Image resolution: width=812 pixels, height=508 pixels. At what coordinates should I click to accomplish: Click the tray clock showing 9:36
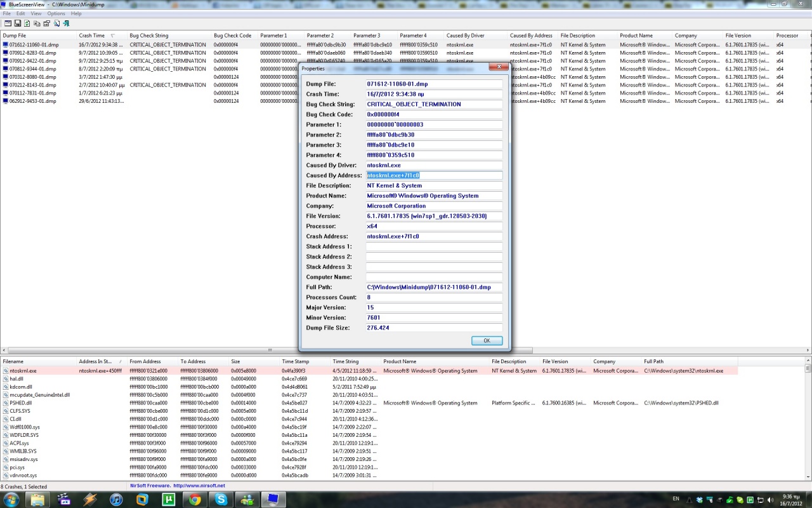click(791, 500)
